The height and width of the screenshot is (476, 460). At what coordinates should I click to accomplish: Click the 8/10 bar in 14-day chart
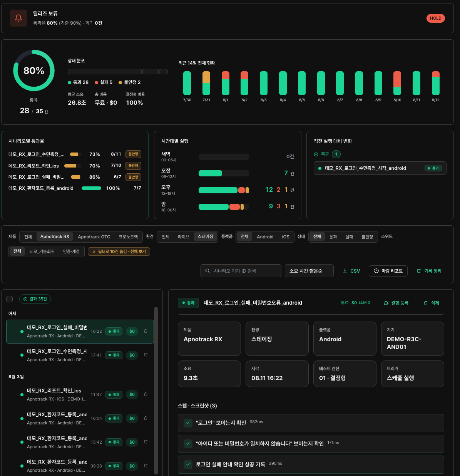(x=397, y=83)
